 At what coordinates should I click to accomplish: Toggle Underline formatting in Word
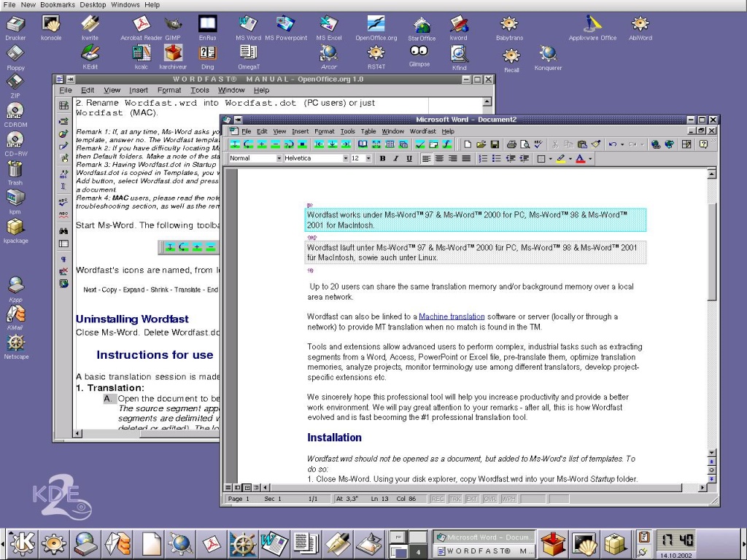pos(409,158)
